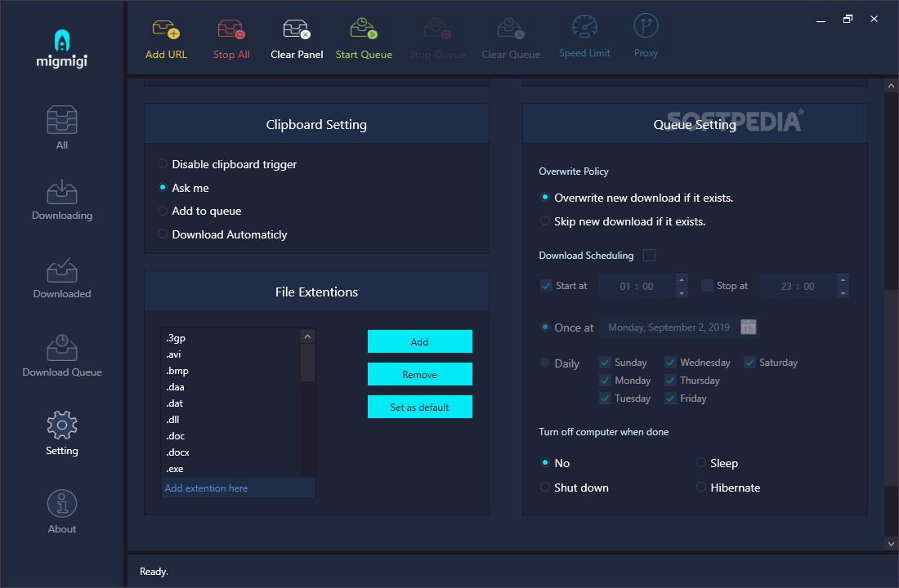Select the 'Ask me' clipboard option
Screen dimensions: 899x588
tap(162, 188)
